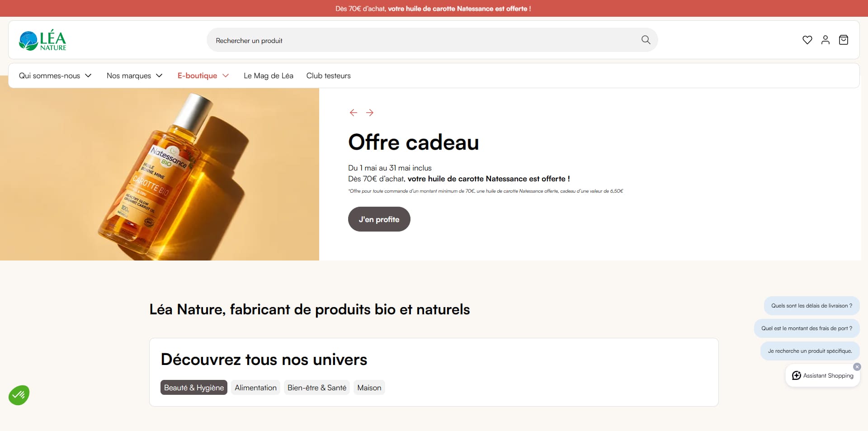Viewport: 868px width, 431px height.
Task: Click the green checkmark badge icon
Action: click(19, 395)
